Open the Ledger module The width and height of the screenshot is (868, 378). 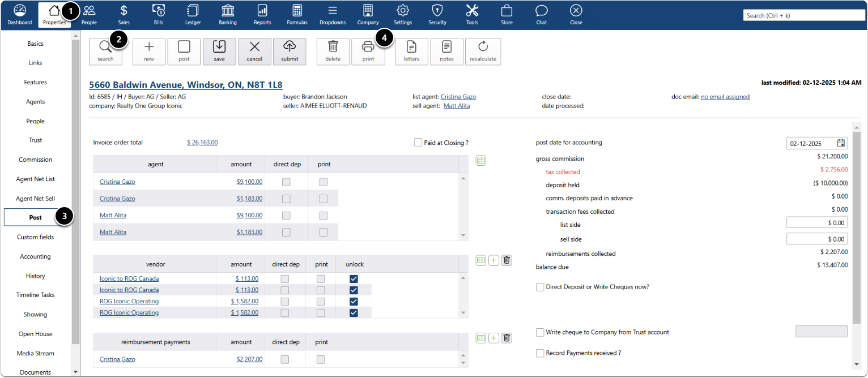(x=193, y=15)
